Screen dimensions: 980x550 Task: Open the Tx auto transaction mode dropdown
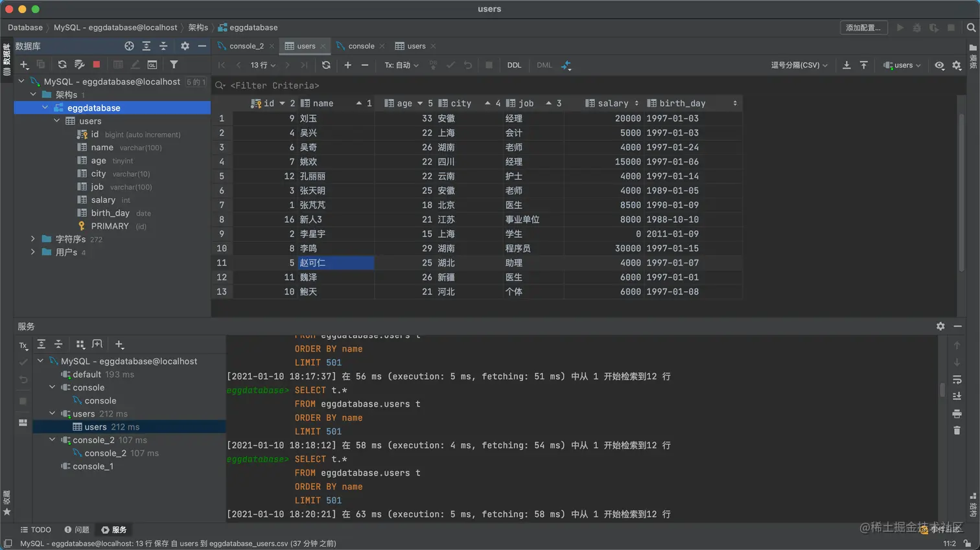tap(401, 65)
